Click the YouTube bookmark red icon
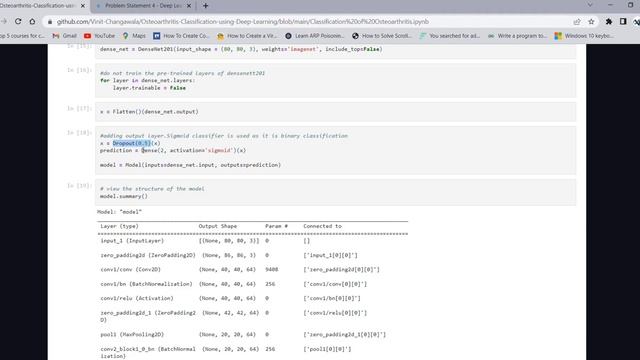This screenshot has height=360, width=640. pos(87,36)
